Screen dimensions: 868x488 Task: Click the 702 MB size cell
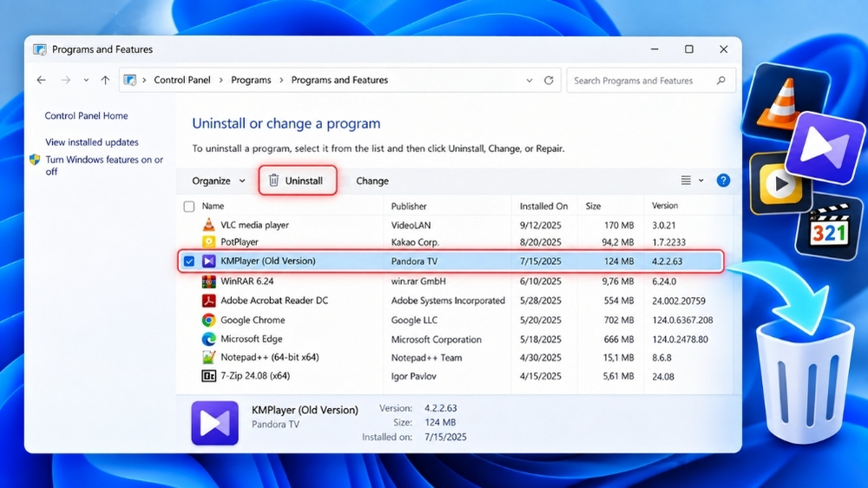pos(619,320)
